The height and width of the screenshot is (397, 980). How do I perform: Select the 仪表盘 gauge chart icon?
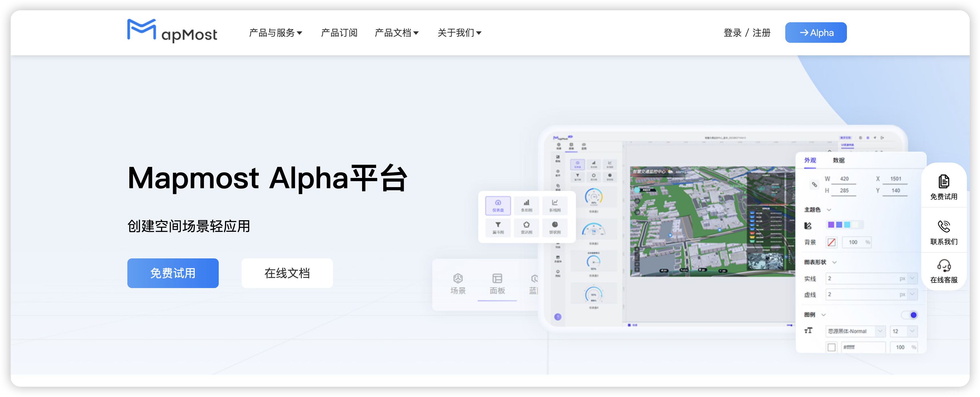pos(498,206)
